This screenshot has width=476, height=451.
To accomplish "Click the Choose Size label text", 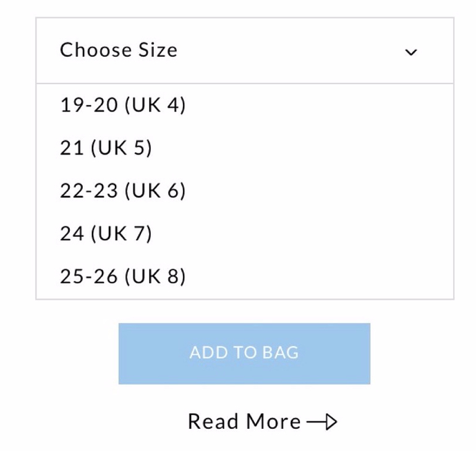I will click(119, 50).
